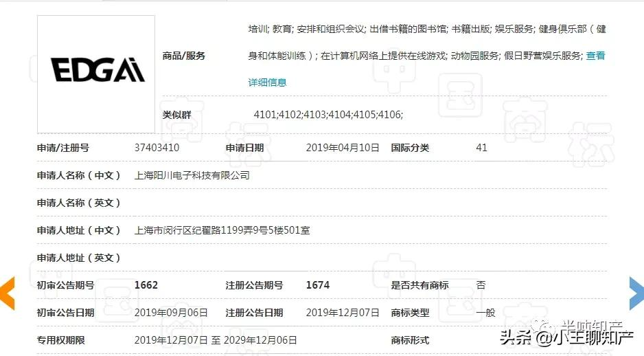Image resolution: width=644 pixels, height=356 pixels.
Task: Click the 商品/服务 label
Action: [183, 56]
